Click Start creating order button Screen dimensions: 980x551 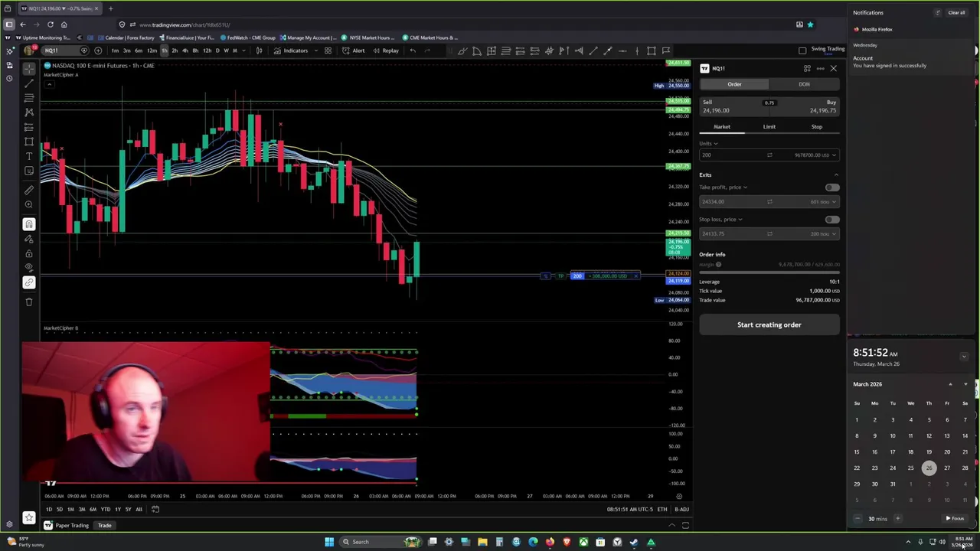(x=769, y=324)
